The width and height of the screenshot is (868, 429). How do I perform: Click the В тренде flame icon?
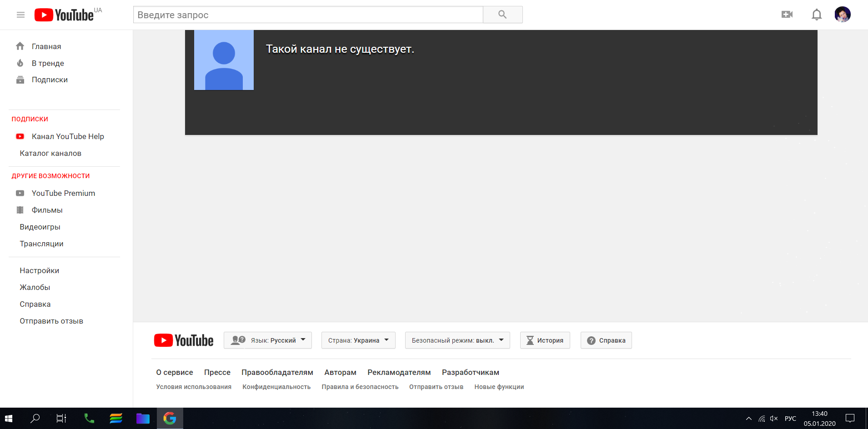coord(20,63)
